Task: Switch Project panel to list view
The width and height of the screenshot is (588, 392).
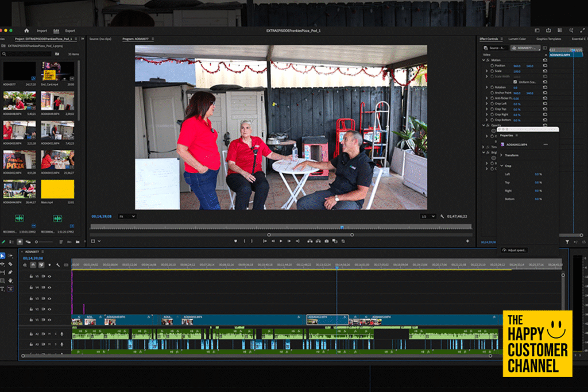Action: click(x=11, y=242)
